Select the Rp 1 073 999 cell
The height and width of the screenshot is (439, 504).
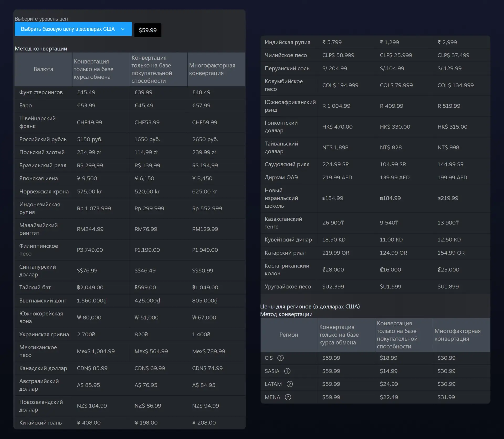94,208
